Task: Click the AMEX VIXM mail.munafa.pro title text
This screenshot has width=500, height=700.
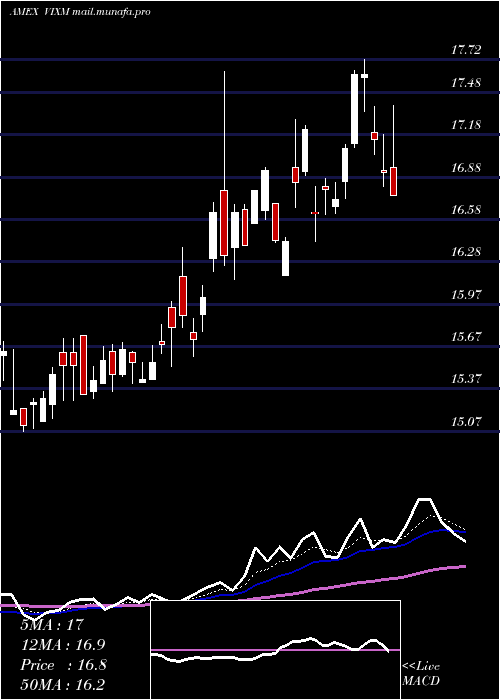Action: coord(80,12)
